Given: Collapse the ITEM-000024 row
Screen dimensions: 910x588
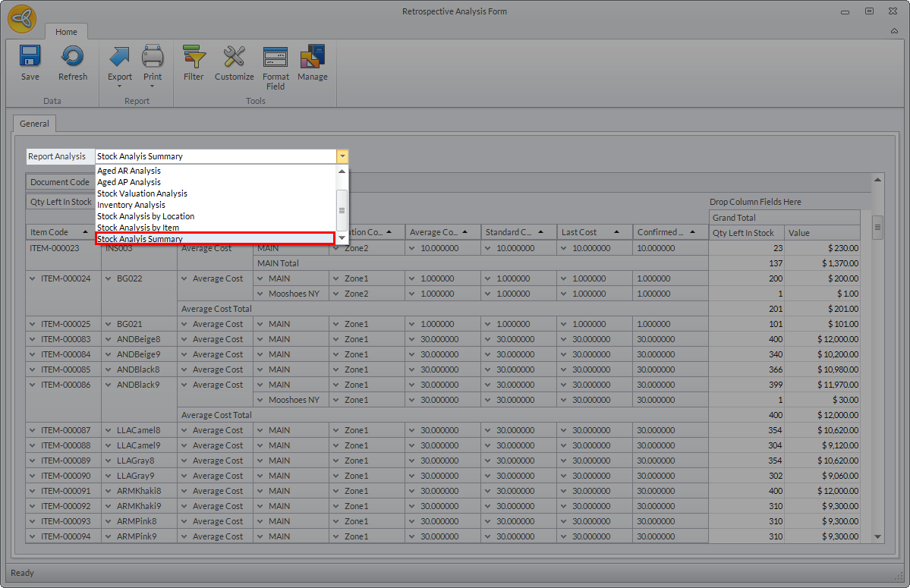Looking at the screenshot, I should (33, 278).
